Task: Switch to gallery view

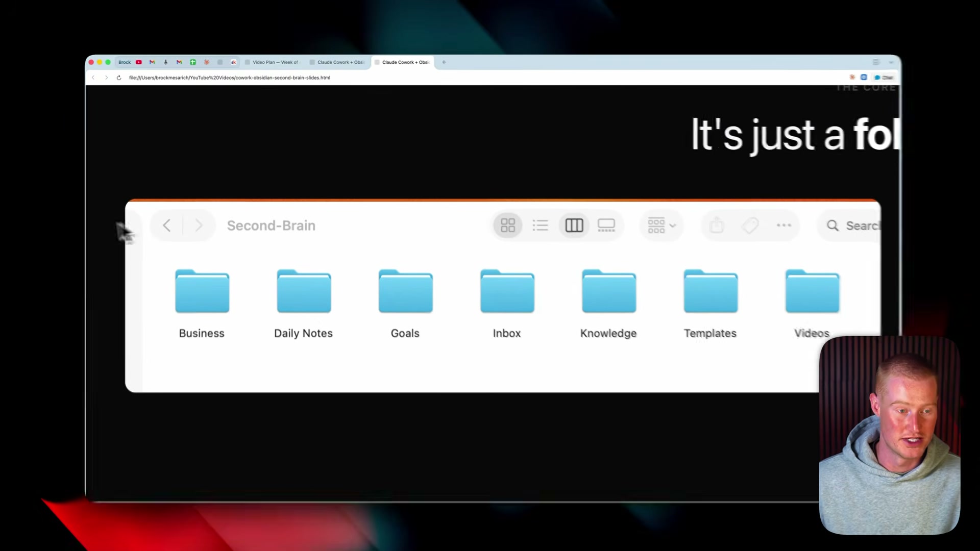Action: [x=606, y=226]
